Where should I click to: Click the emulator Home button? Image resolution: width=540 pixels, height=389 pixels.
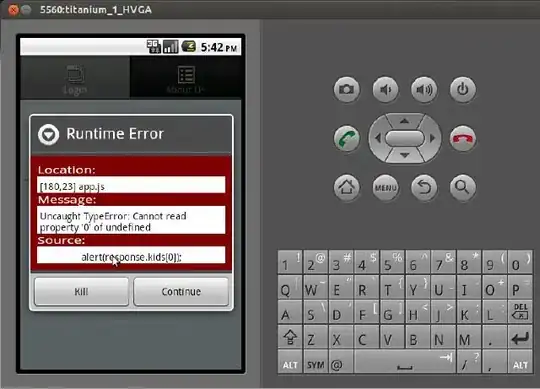pyautogui.click(x=346, y=188)
